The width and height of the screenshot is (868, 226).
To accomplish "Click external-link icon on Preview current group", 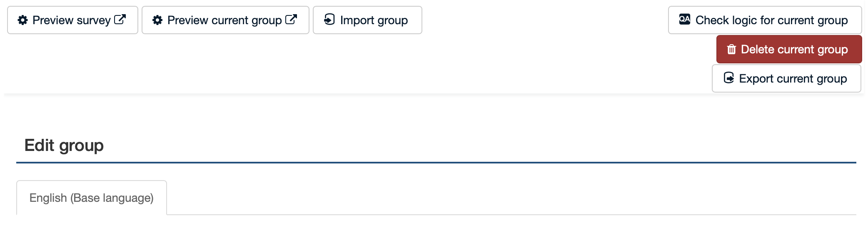I will 291,20.
